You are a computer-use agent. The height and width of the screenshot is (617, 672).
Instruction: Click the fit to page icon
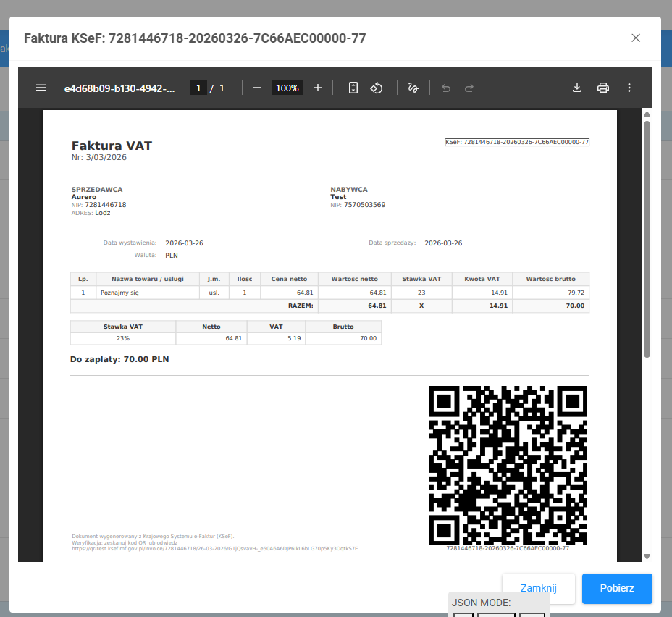[353, 88]
